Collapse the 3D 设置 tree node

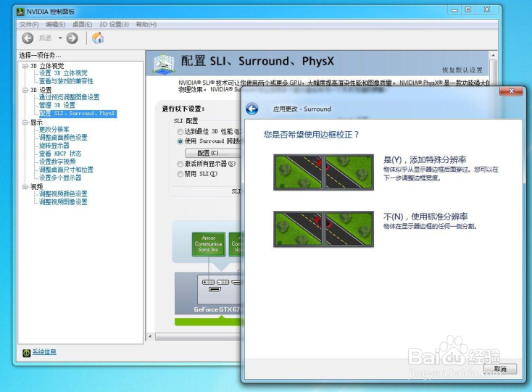[25, 90]
